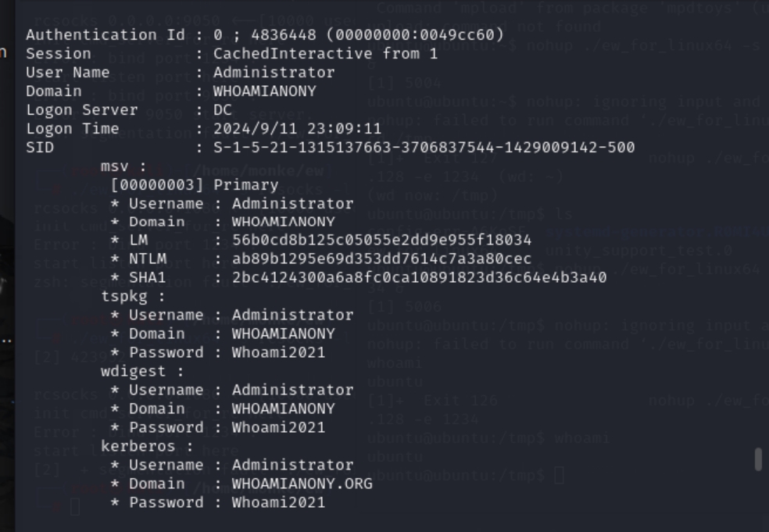Screen dimensions: 769x532
Task: Click the kerberos Password value Whoami2021
Action: click(x=278, y=502)
